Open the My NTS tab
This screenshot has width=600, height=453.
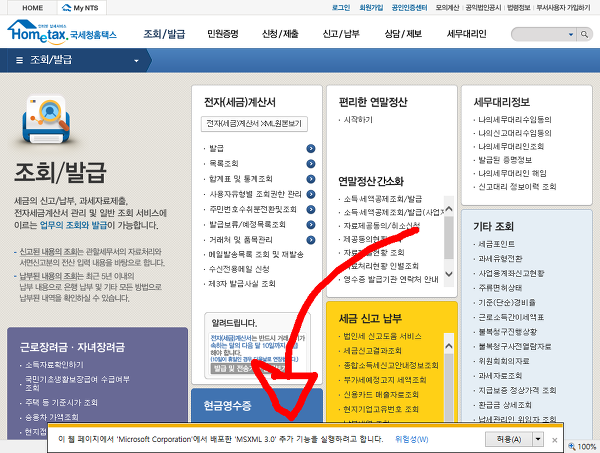click(x=81, y=8)
